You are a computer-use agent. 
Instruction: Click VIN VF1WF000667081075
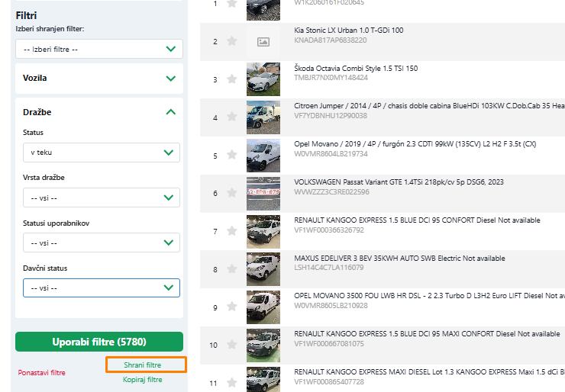(329, 344)
